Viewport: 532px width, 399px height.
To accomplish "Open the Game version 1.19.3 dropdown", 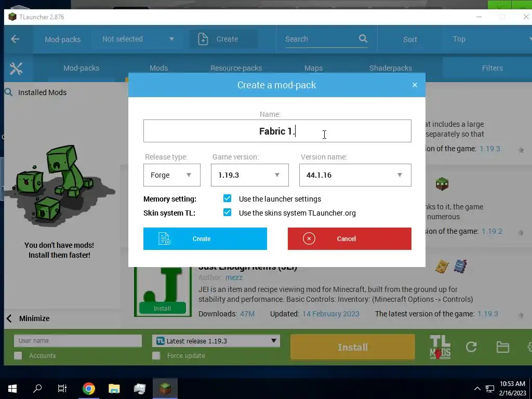I will (250, 175).
